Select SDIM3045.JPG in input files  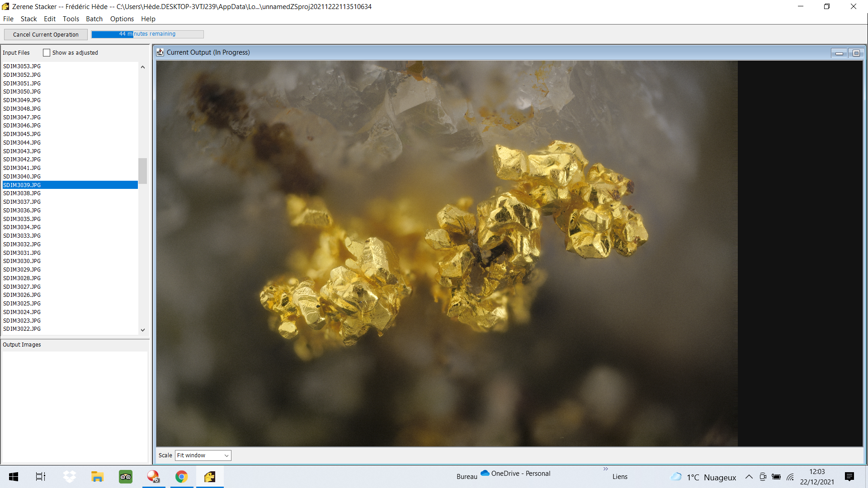[22, 134]
